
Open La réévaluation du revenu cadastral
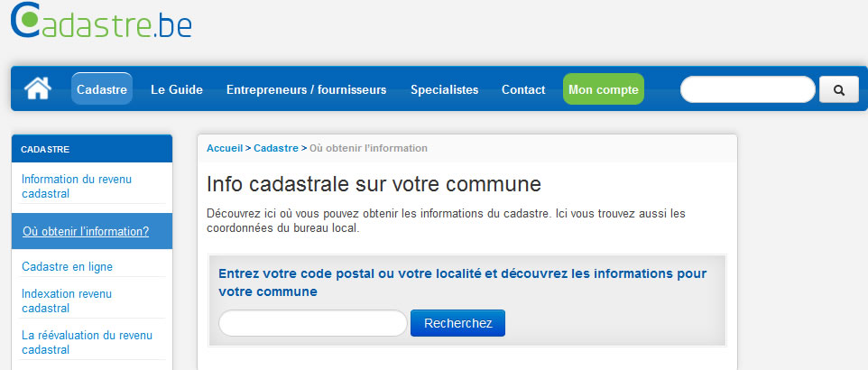click(87, 342)
